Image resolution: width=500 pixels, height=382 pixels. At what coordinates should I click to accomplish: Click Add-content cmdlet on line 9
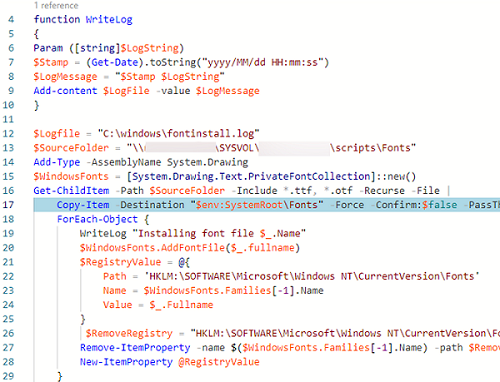[65, 91]
